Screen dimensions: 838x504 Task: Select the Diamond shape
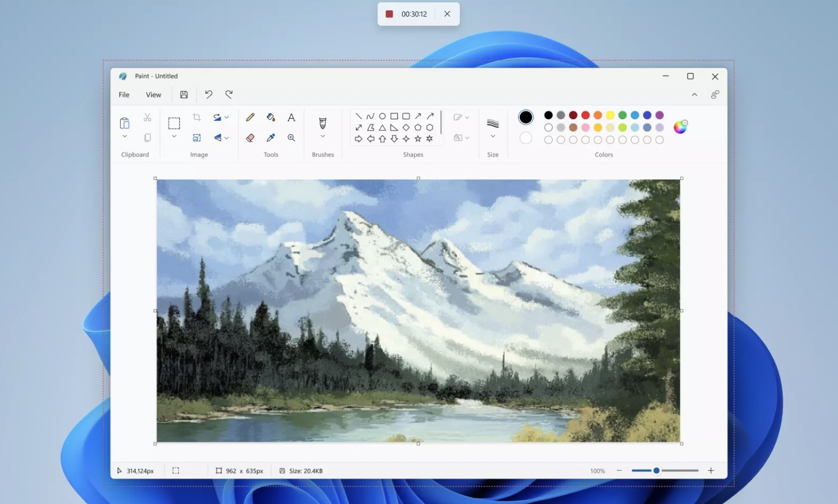[406, 127]
